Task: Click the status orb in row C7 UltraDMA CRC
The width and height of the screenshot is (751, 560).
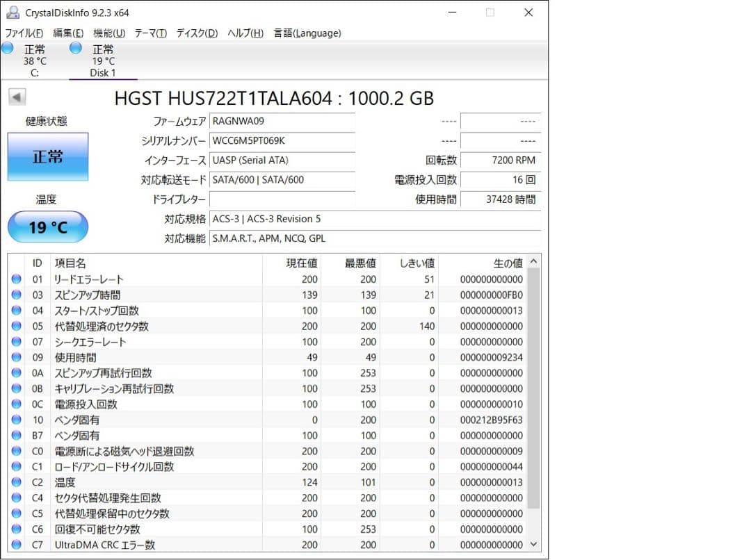Action: click(16, 544)
